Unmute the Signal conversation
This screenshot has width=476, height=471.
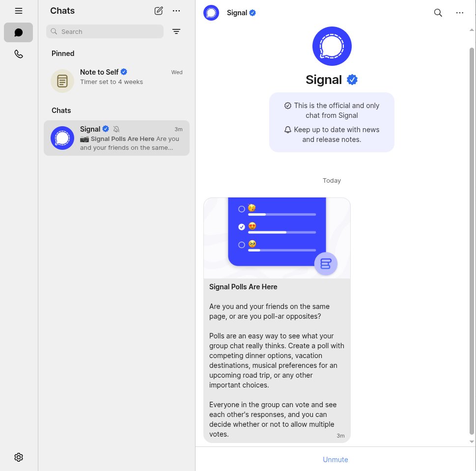point(335,460)
